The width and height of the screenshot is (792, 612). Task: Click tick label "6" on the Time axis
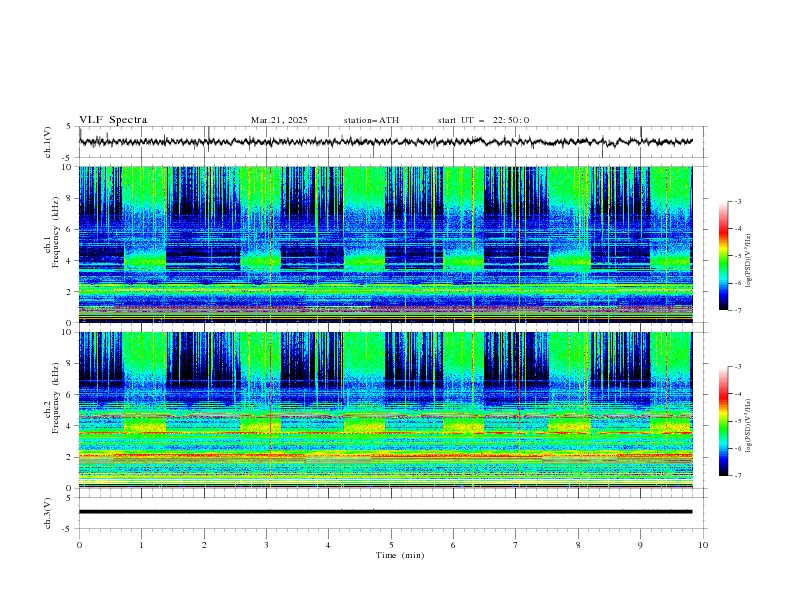click(453, 545)
